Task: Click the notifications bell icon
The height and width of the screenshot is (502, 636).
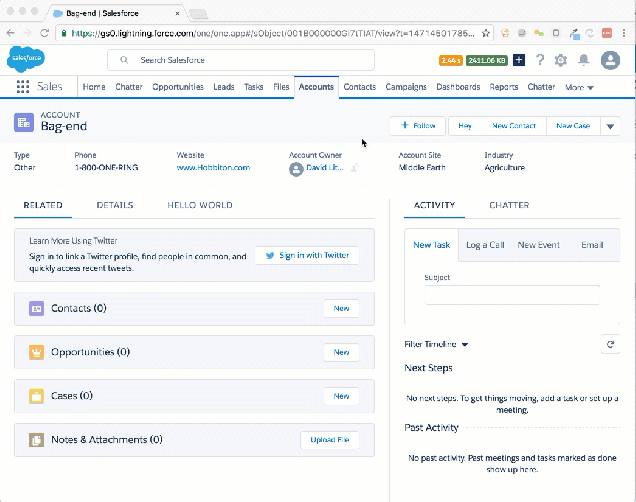Action: (584, 60)
